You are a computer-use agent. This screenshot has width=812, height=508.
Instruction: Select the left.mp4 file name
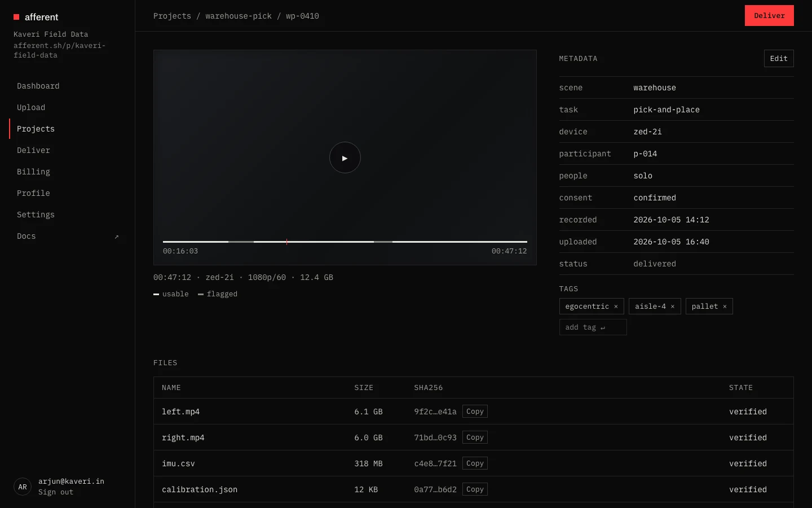pos(180,411)
